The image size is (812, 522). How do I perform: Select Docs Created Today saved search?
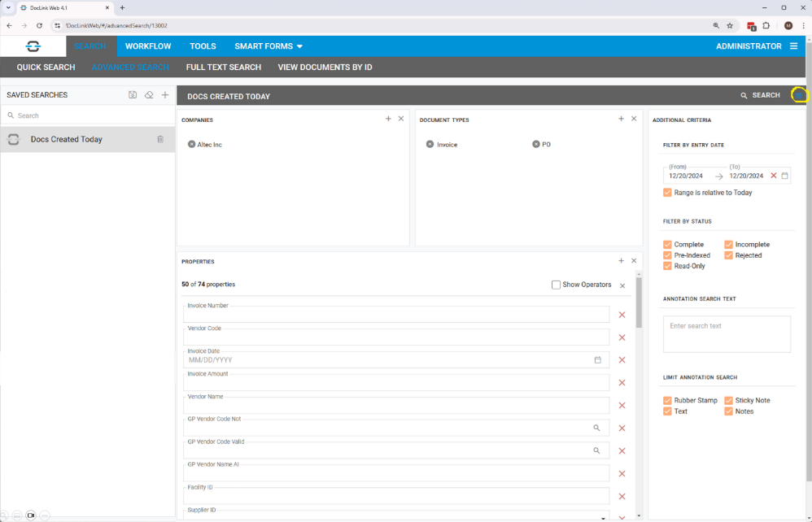[x=88, y=139]
